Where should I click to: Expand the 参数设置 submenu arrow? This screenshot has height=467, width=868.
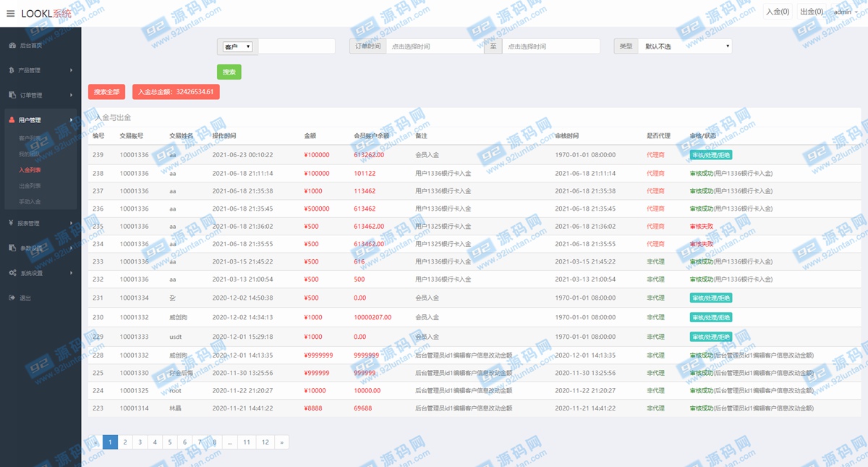pyautogui.click(x=71, y=248)
